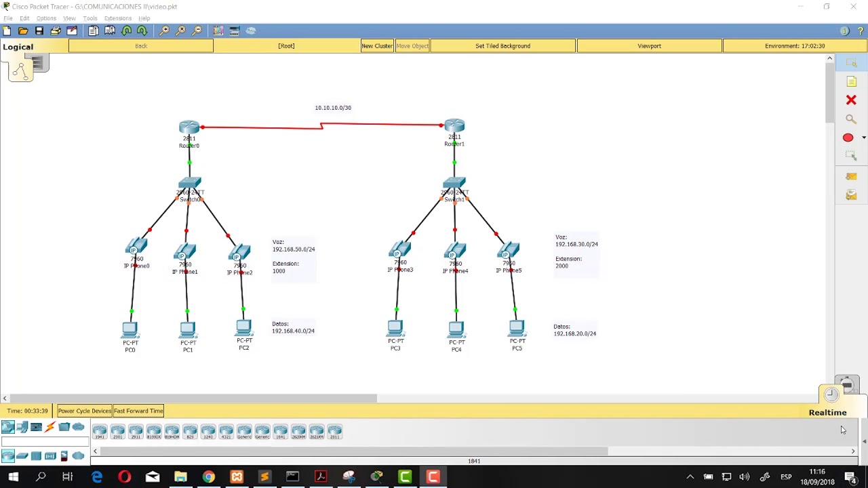The height and width of the screenshot is (488, 868).
Task: Switch to Realtime mode tab
Action: pyautogui.click(x=827, y=412)
